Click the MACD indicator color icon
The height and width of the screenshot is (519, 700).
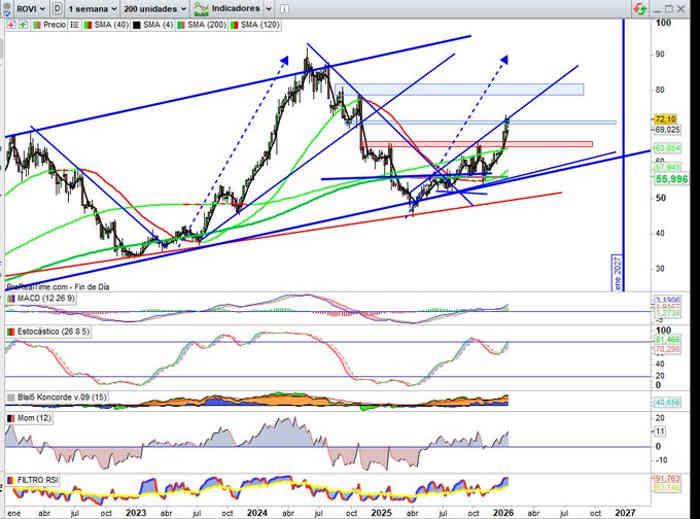click(x=11, y=299)
